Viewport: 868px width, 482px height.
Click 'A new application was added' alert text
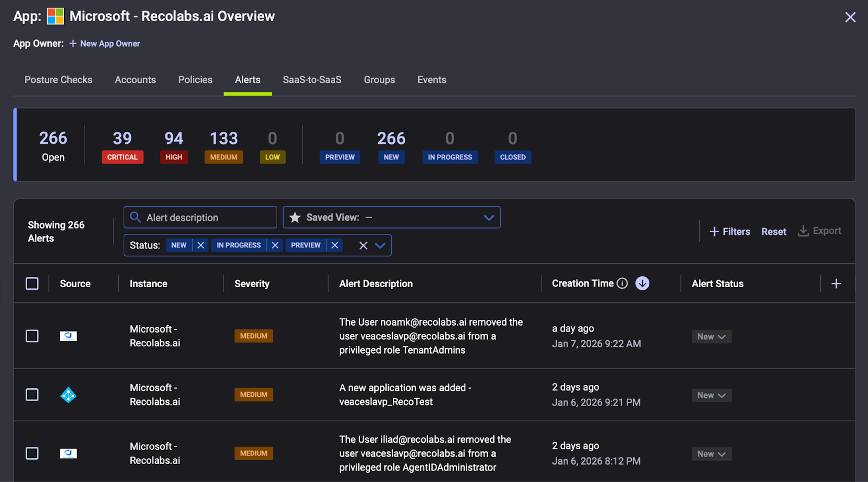pyautogui.click(x=405, y=395)
